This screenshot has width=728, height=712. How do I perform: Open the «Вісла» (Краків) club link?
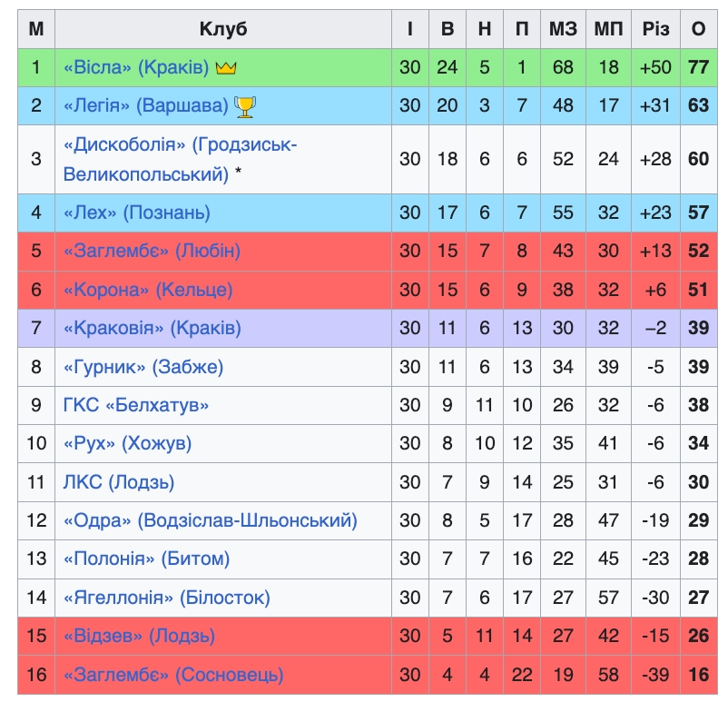tap(136, 68)
